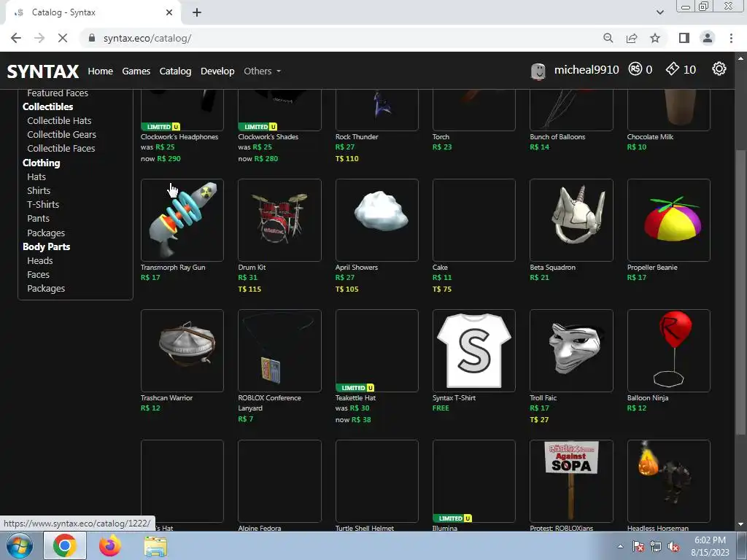This screenshot has width=747, height=560.
Task: Open File Explorer from the taskbar
Action: click(x=155, y=545)
